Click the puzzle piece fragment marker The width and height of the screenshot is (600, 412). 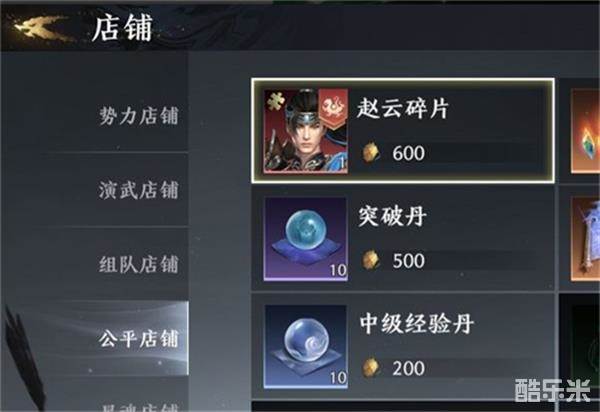[274, 100]
